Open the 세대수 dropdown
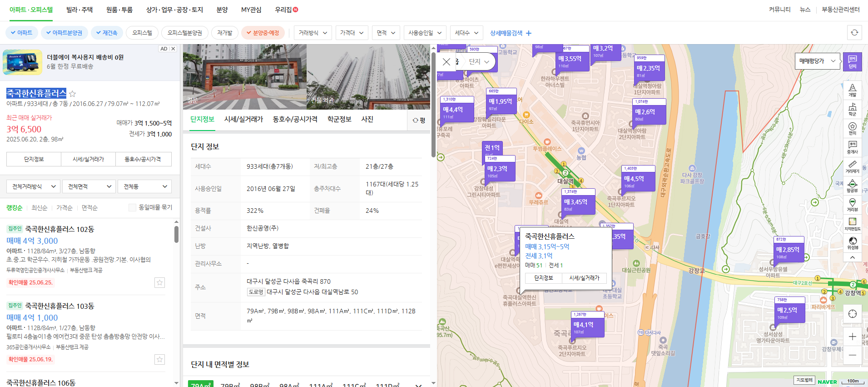Screen dimensions: 868x387 coord(466,33)
